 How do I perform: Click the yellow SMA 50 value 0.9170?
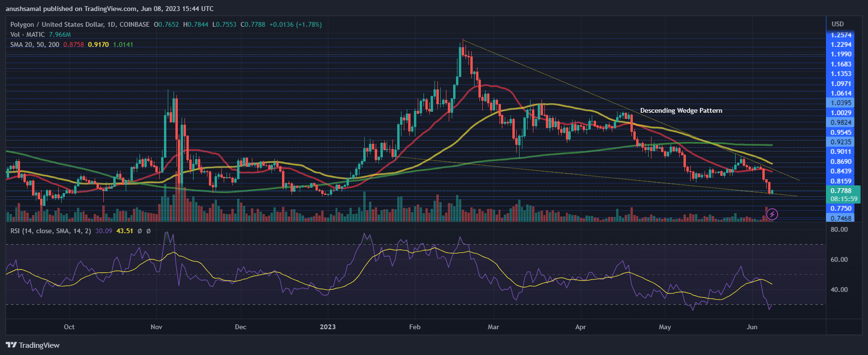98,44
